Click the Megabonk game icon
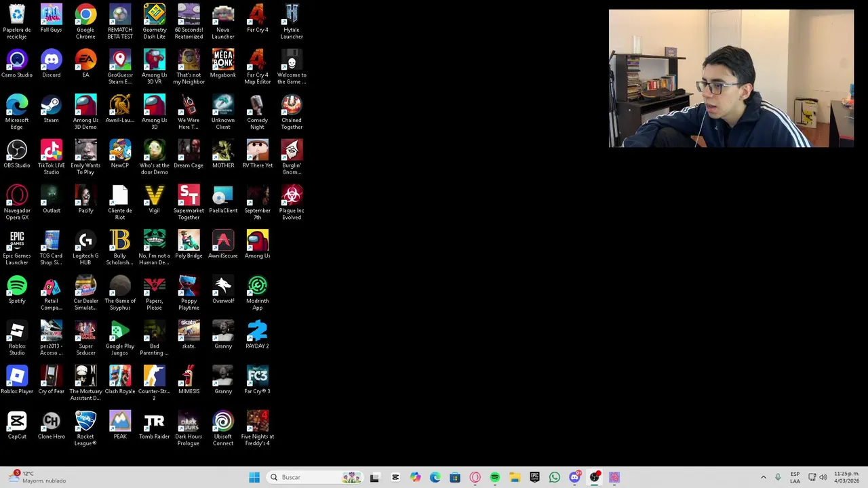Image resolution: width=868 pixels, height=488 pixels. (223, 64)
